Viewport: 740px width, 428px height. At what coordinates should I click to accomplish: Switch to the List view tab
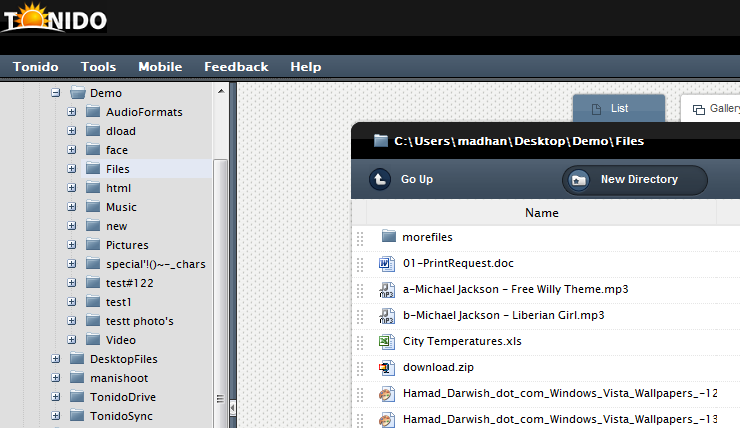[619, 108]
